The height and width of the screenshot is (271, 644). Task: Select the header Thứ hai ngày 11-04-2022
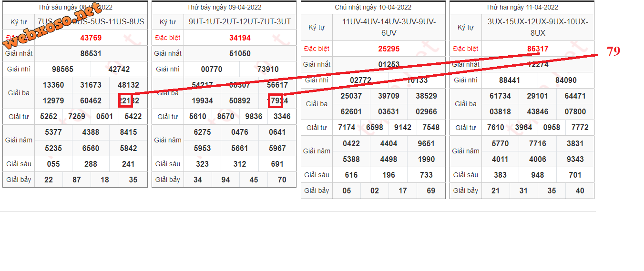(521, 7)
